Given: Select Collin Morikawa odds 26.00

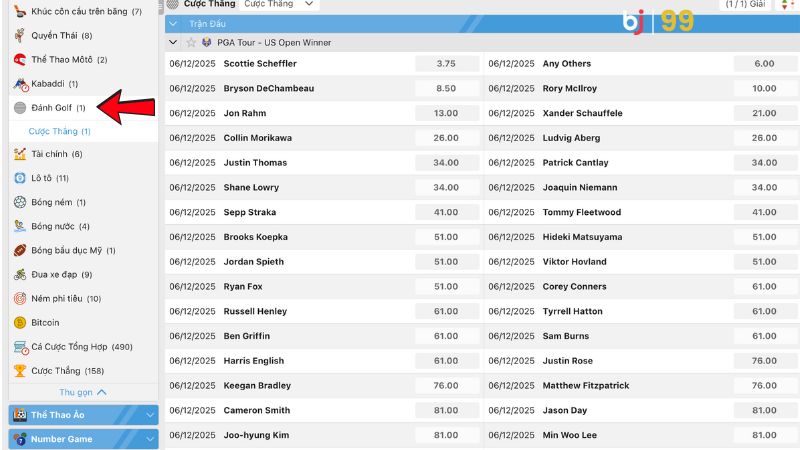Looking at the screenshot, I should pyautogui.click(x=446, y=138).
